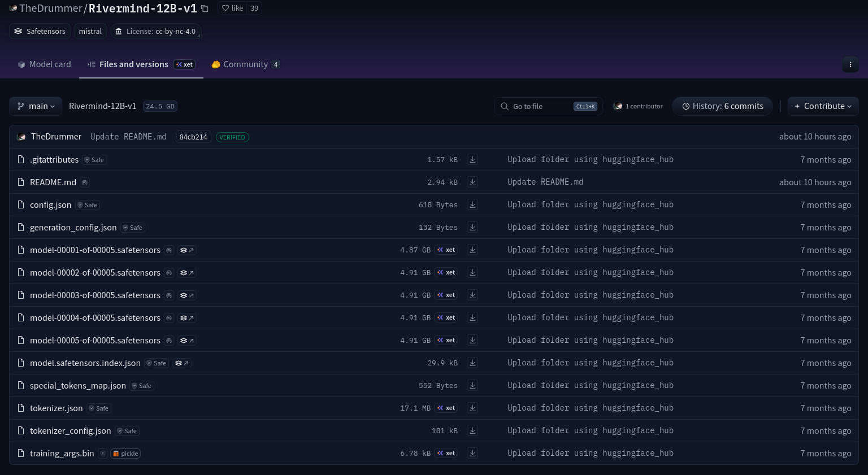This screenshot has height=475, width=868.
Task: Expand the Contribute dropdown
Action: point(823,106)
